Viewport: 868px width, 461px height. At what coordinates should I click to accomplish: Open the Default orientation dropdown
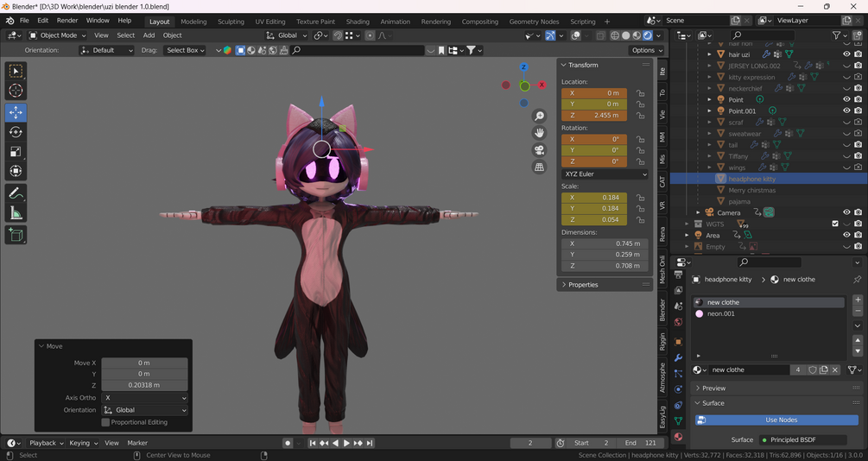tap(106, 50)
